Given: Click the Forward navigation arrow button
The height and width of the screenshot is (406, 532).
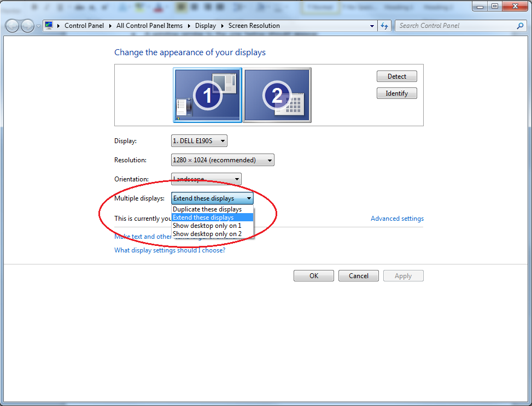Looking at the screenshot, I should (x=27, y=26).
